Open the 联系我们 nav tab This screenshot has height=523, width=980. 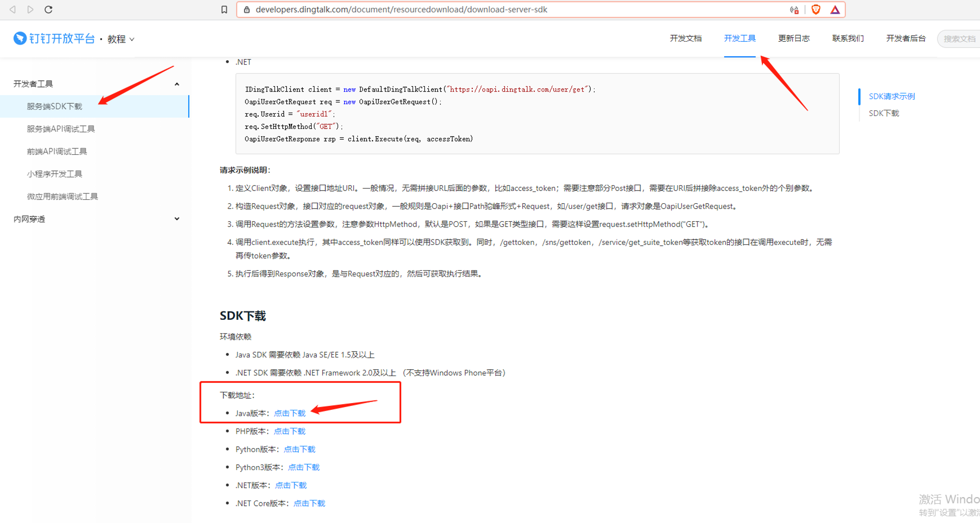848,38
